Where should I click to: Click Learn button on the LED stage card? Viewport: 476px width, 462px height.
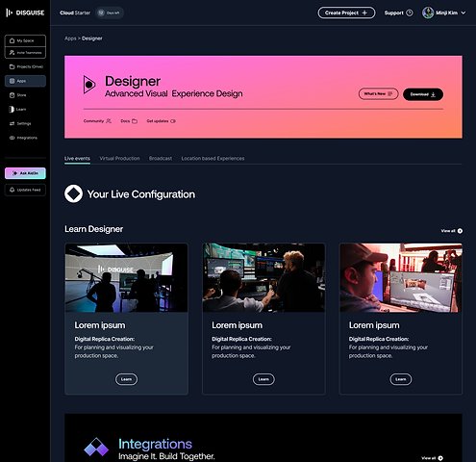tap(126, 379)
